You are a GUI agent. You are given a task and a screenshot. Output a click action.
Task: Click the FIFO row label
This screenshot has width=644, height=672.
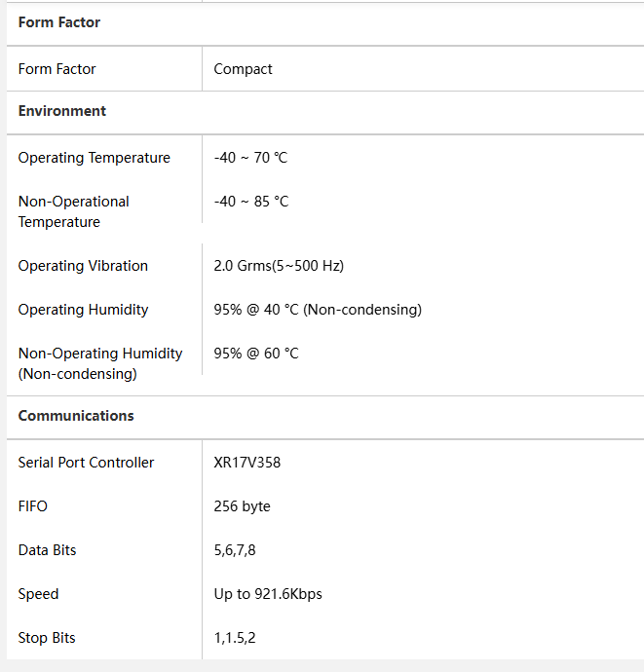(32, 506)
